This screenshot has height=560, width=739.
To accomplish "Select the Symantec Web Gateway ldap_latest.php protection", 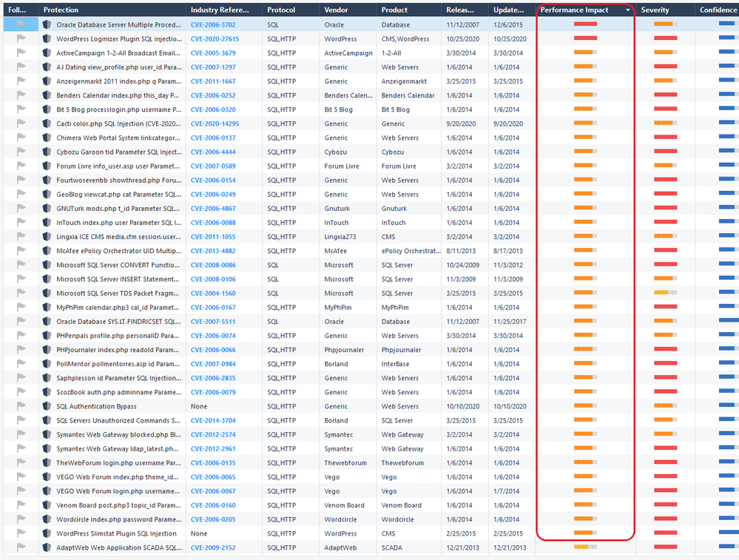I will point(118,449).
